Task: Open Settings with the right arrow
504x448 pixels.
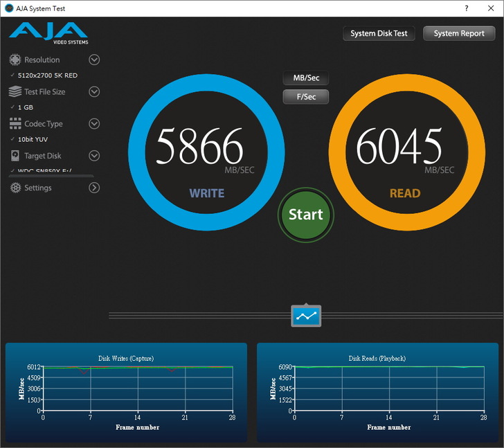Action: tap(94, 188)
